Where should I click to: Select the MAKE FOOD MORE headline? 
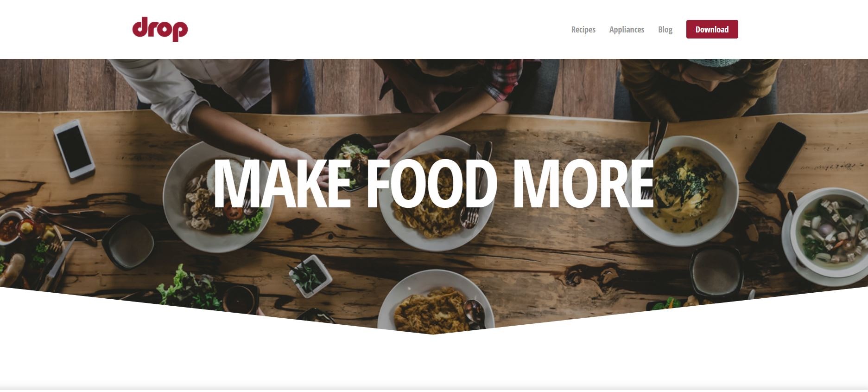(433, 183)
